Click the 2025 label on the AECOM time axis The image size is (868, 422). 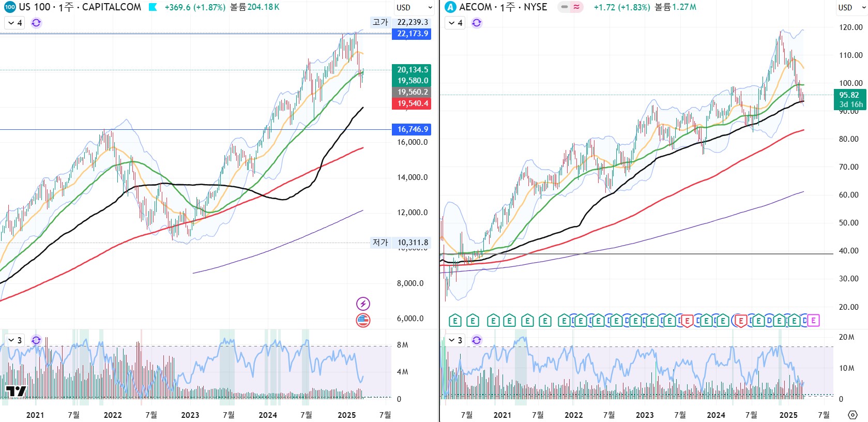pyautogui.click(x=788, y=415)
